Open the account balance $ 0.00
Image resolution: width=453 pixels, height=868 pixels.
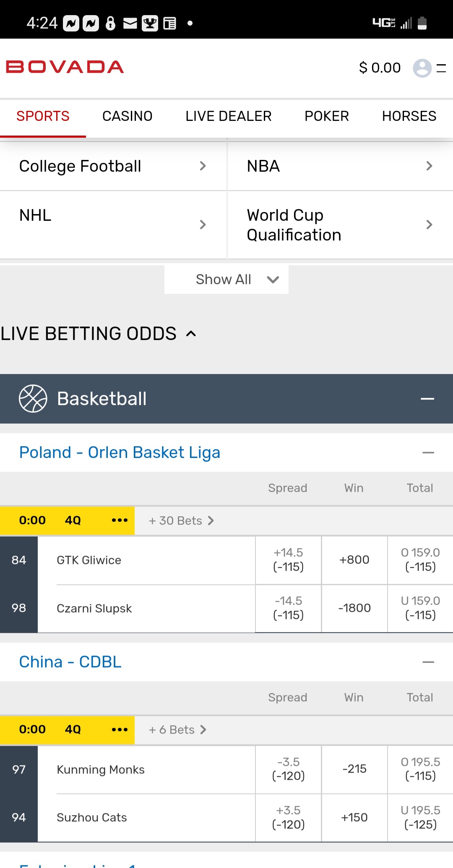click(x=380, y=68)
